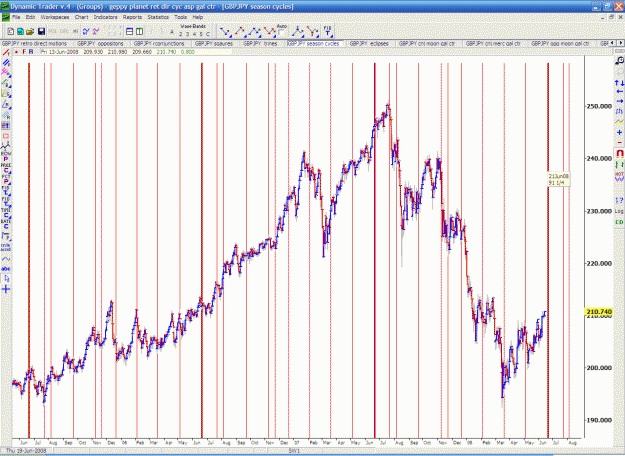Image resolution: width=625 pixels, height=456 pixels.
Task: Open the Indicators menu
Action: (x=106, y=17)
